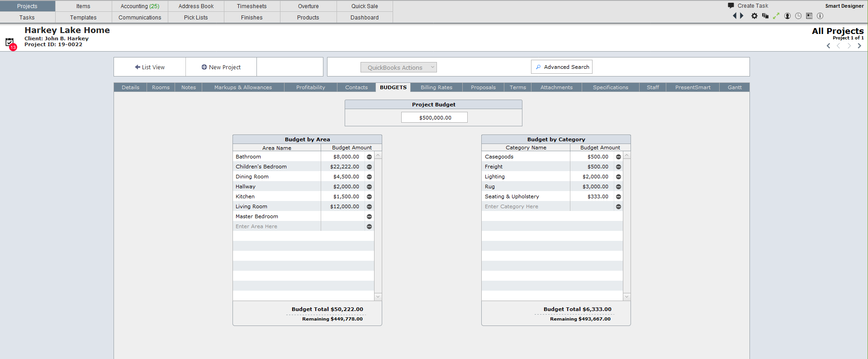Remove the Living Room budget row
868x359 pixels.
(x=369, y=206)
